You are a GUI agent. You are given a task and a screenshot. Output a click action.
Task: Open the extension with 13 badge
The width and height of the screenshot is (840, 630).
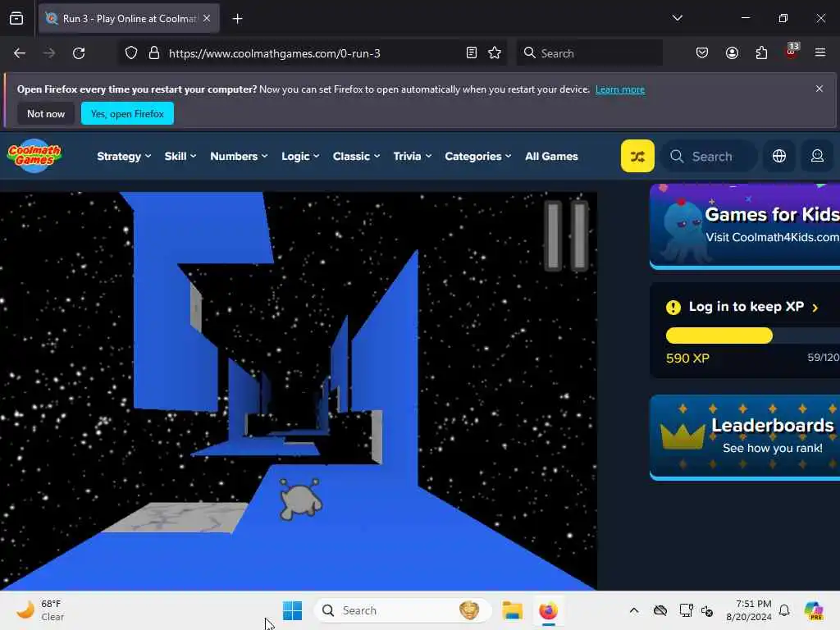(x=792, y=52)
